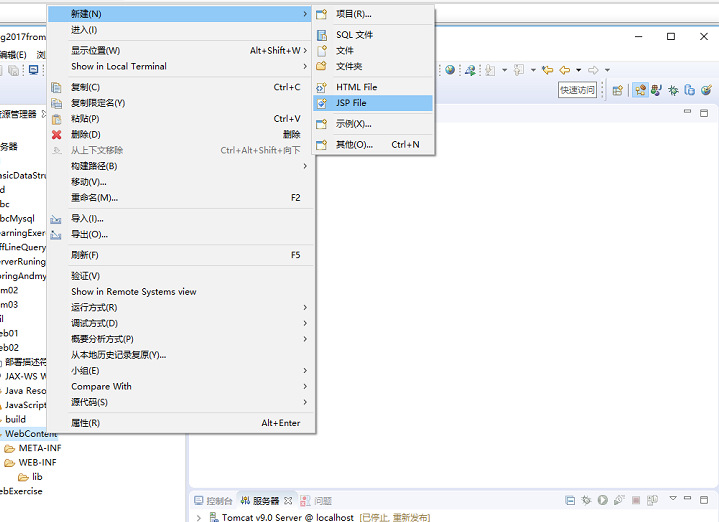719x522 pixels.
Task: Click the 复制限定名(Y) icon
Action: pyautogui.click(x=56, y=103)
